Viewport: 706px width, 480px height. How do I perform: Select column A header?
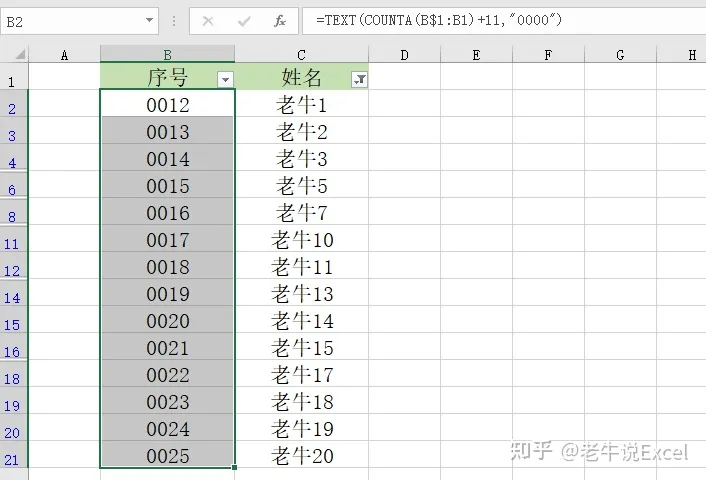pyautogui.click(x=64, y=55)
